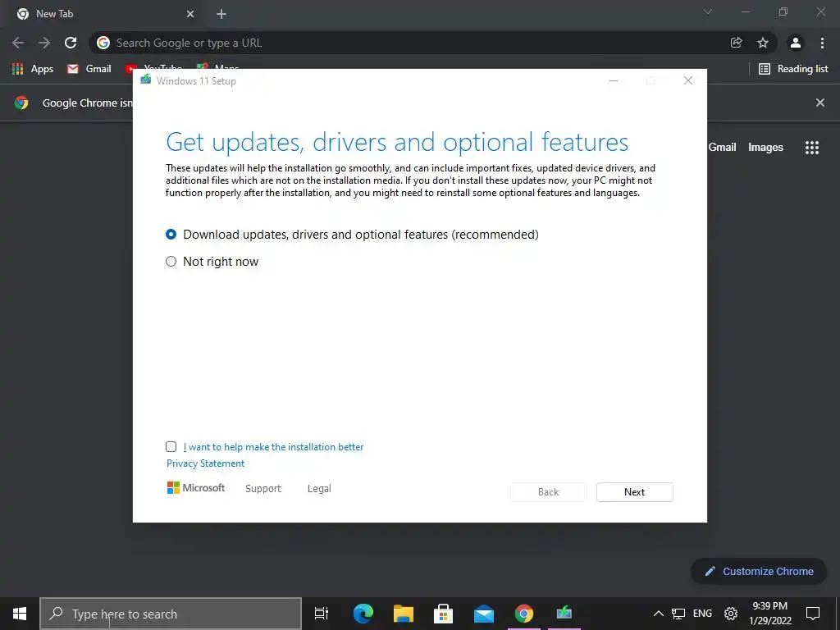
Task: Click the ENG language indicator
Action: coord(702,614)
